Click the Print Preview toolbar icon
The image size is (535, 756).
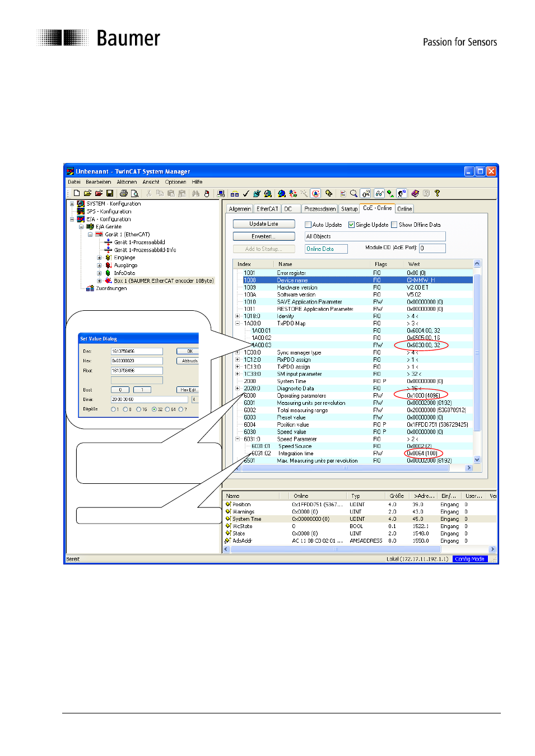134,193
